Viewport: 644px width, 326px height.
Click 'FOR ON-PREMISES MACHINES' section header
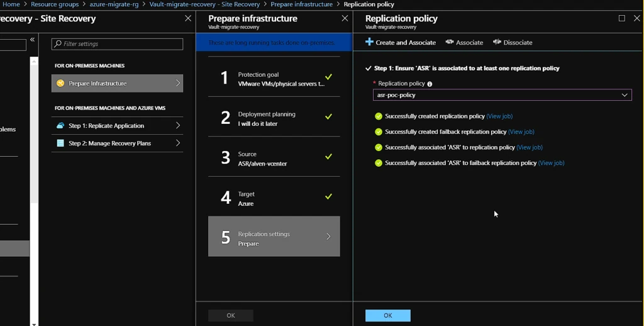[89, 66]
